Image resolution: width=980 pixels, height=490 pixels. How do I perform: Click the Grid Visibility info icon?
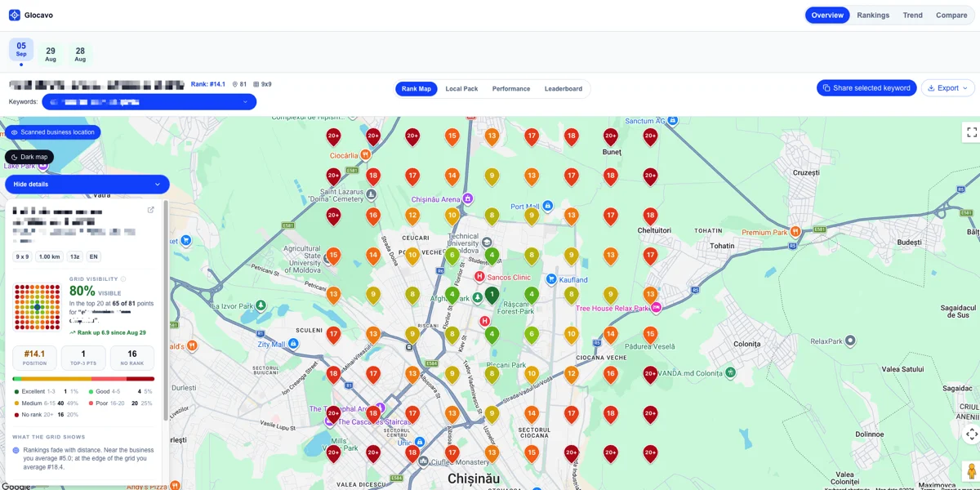click(x=123, y=279)
